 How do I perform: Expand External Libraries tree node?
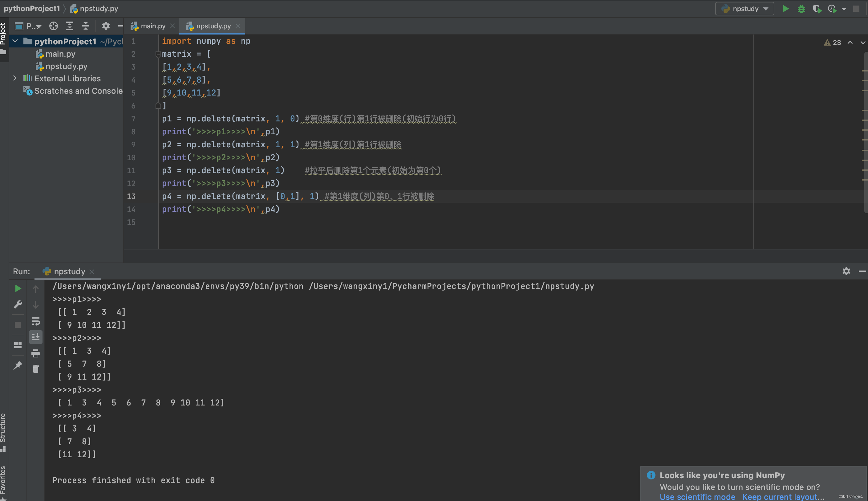(15, 79)
